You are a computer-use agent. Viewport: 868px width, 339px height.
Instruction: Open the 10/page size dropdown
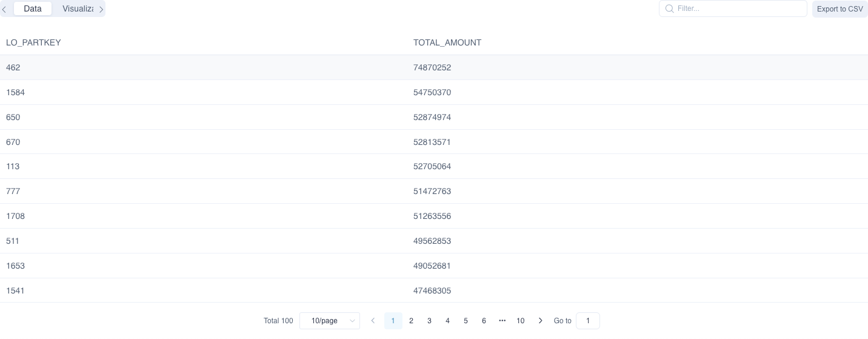pyautogui.click(x=330, y=321)
